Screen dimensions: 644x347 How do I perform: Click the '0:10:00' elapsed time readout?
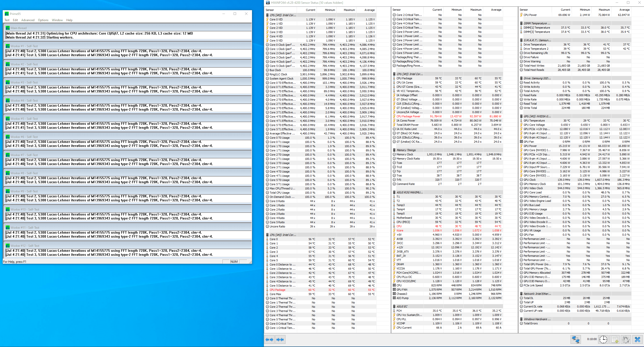point(592,339)
